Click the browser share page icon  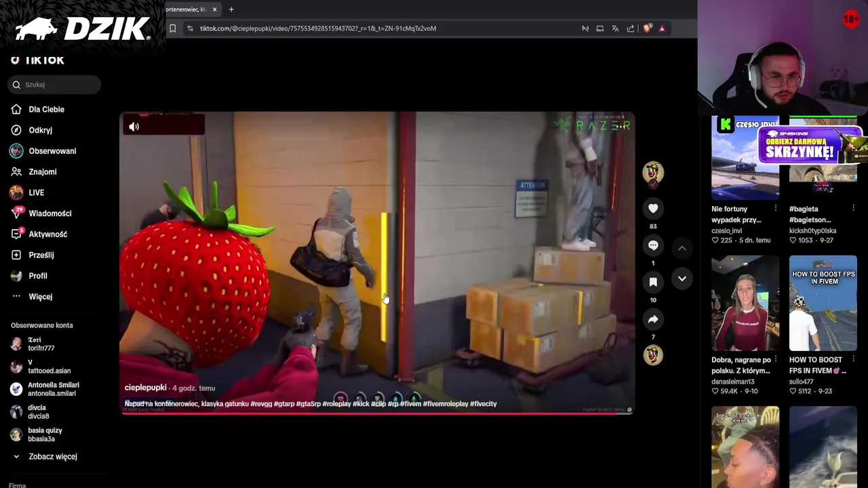pos(631,28)
